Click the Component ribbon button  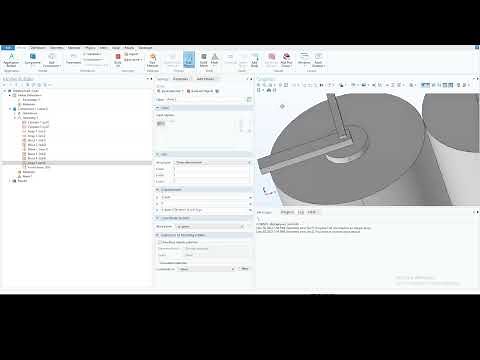click(x=32, y=59)
